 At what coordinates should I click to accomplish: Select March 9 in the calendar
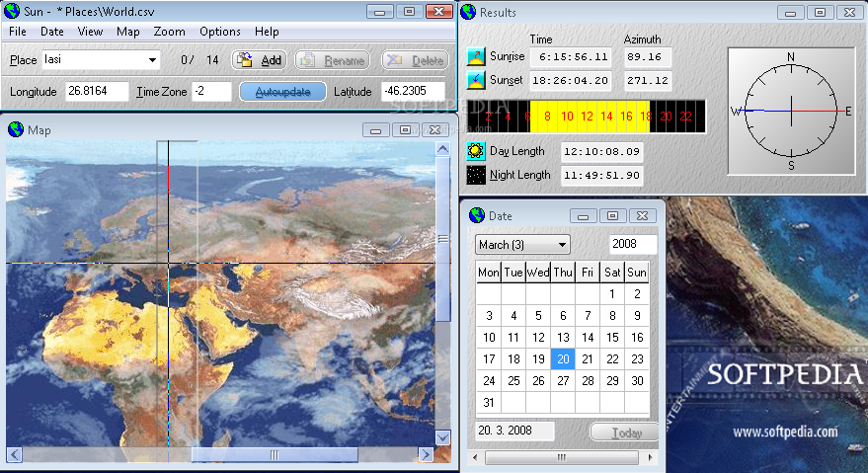[x=637, y=316]
